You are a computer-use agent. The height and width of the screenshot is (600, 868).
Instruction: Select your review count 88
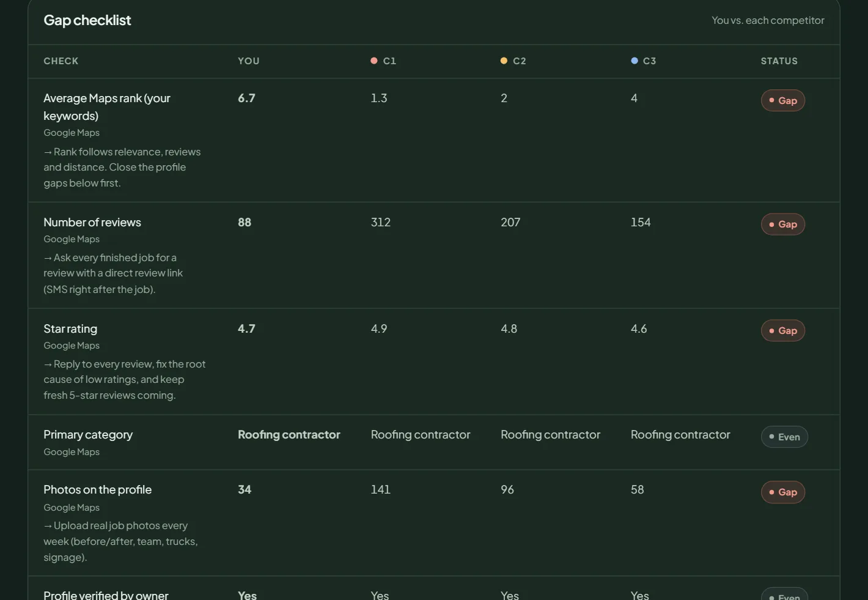(x=245, y=222)
